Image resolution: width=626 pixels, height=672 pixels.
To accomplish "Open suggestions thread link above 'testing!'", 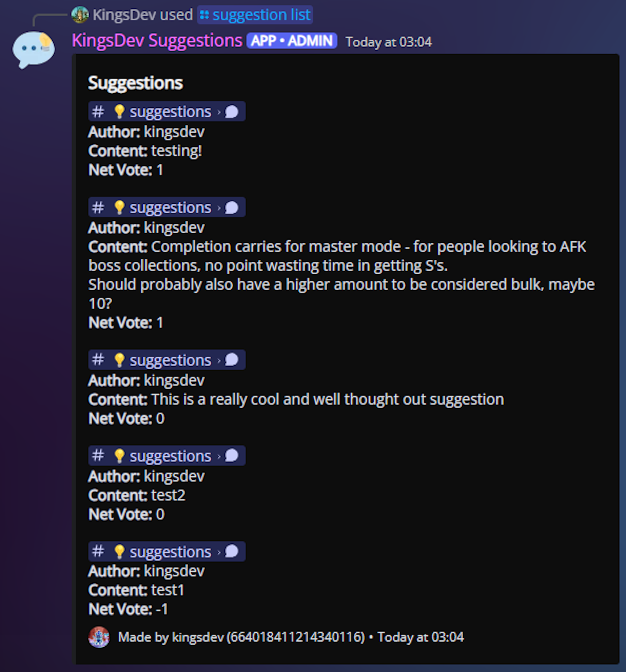I will coord(167,112).
